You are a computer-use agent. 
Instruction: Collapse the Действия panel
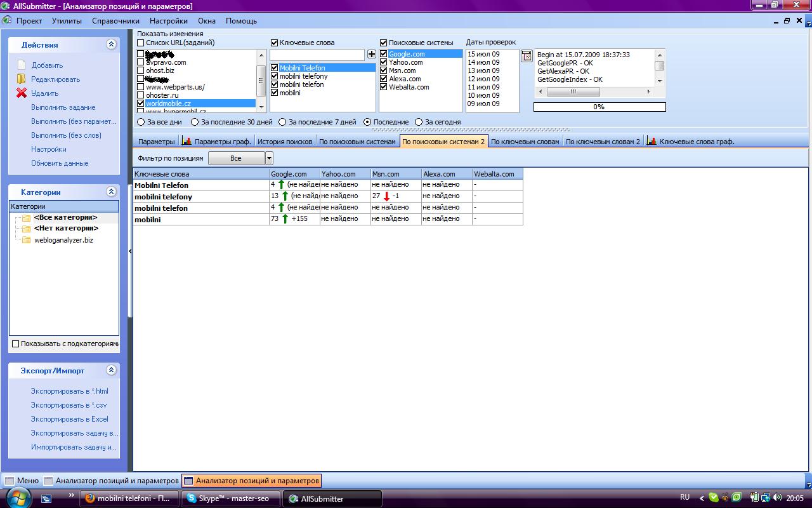click(111, 44)
